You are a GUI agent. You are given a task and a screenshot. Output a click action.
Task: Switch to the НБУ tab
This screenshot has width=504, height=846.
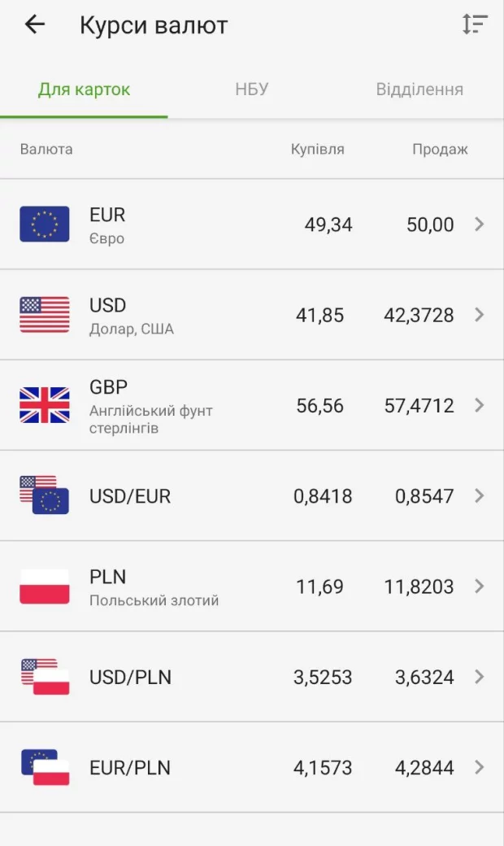point(252,89)
